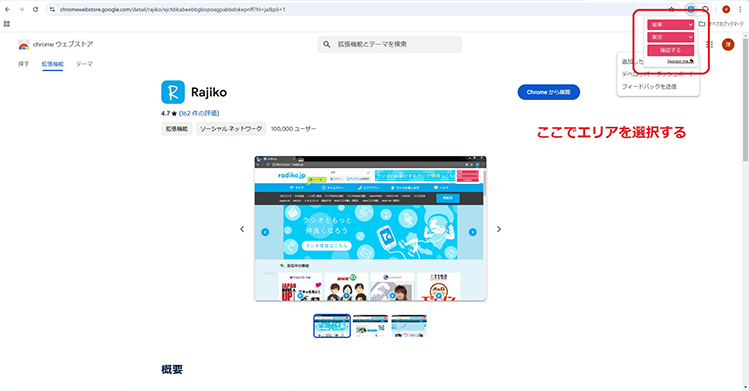Select the second screenshot thumbnail
The height and width of the screenshot is (391, 749).
[x=371, y=326]
